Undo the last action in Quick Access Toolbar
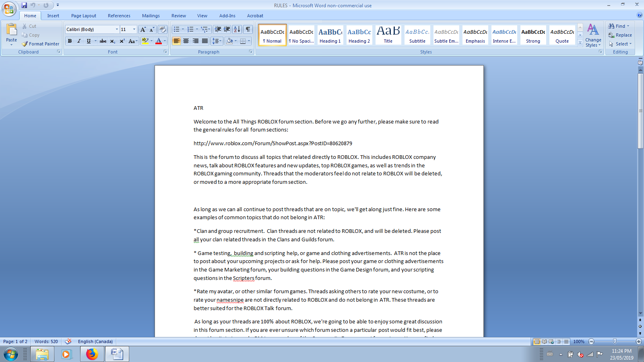 point(33,5)
